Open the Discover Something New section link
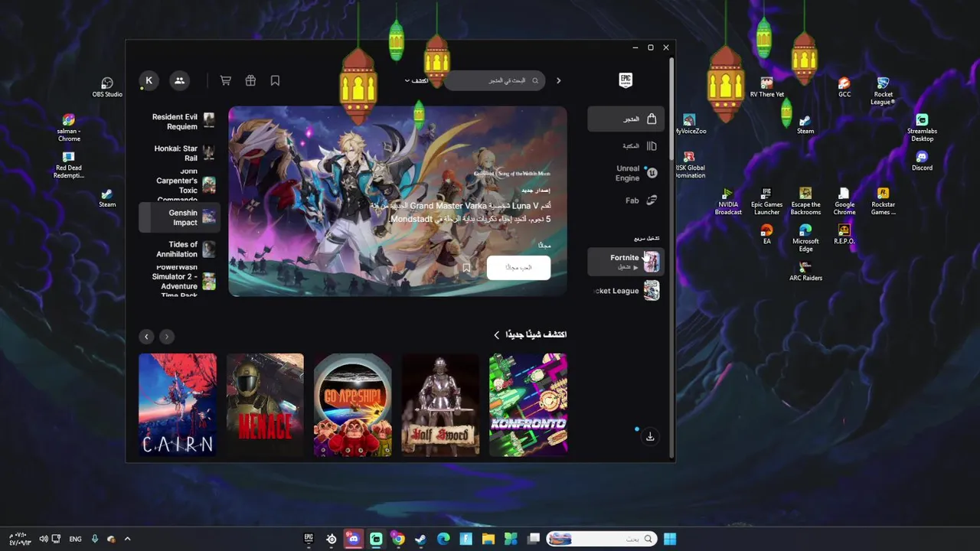Viewport: 980px width, 551px height. click(x=531, y=334)
